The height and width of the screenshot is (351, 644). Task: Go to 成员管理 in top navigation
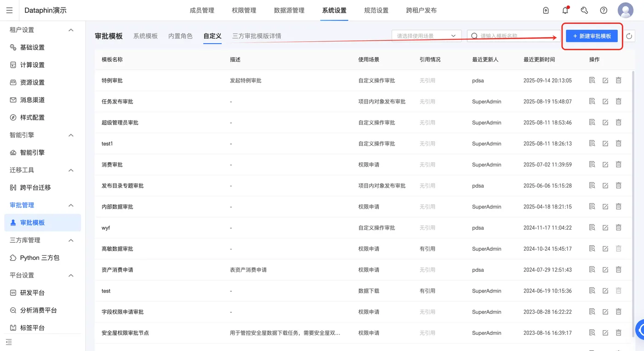coord(202,10)
